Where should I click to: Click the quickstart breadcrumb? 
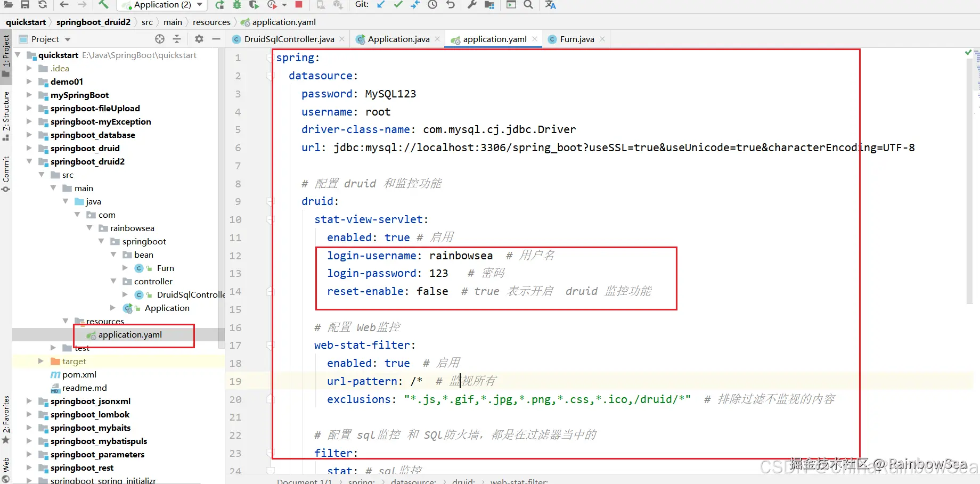26,22
